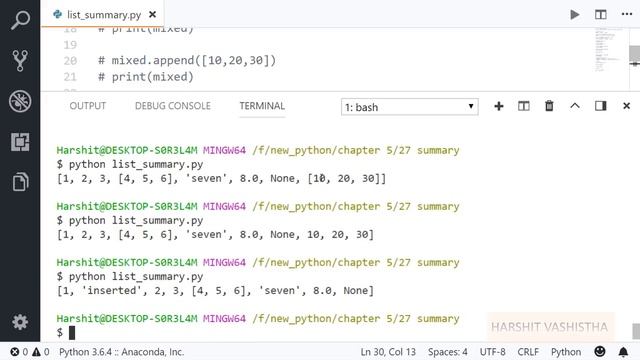Image resolution: width=640 pixels, height=360 pixels.
Task: Maximize the panel with up chevron
Action: coord(575,106)
